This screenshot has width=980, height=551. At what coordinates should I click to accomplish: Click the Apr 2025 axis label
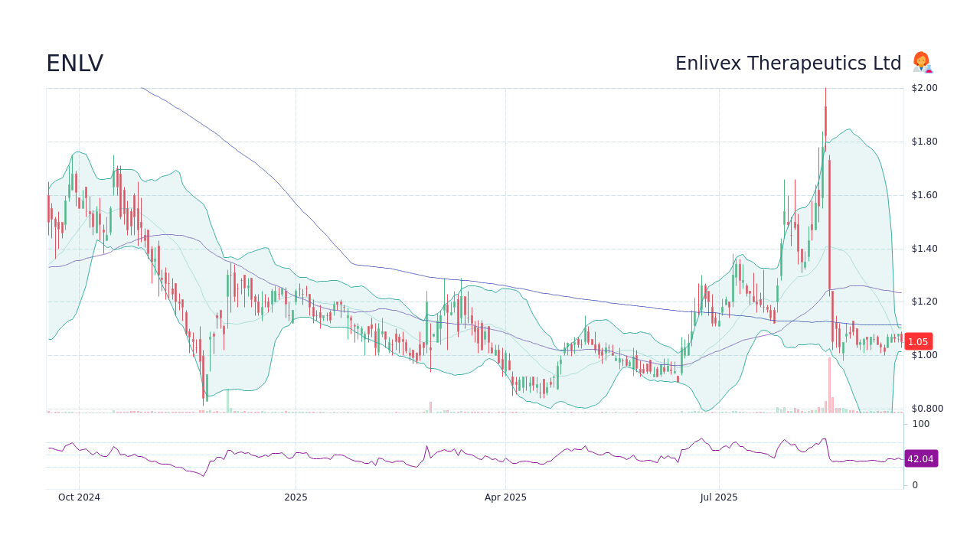pos(505,497)
